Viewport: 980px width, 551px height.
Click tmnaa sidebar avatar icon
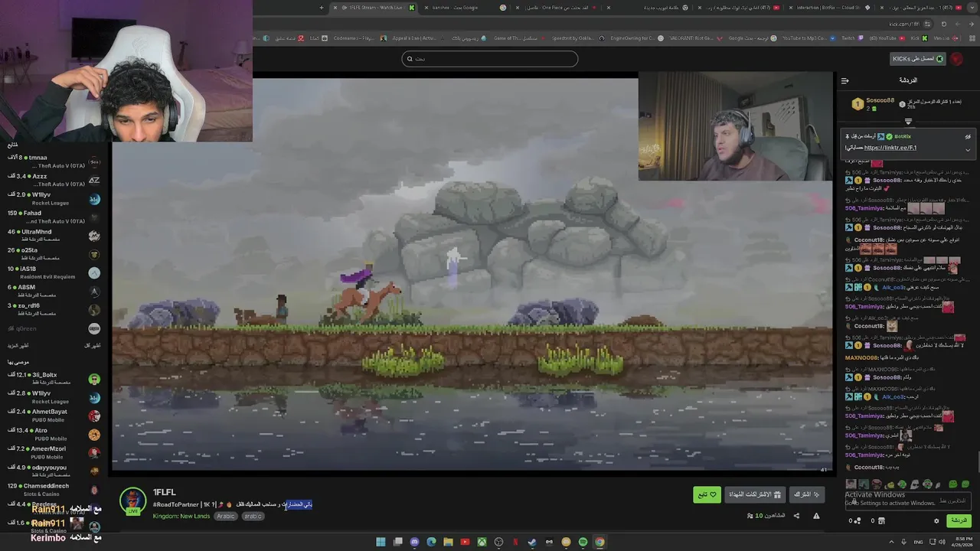tap(94, 162)
